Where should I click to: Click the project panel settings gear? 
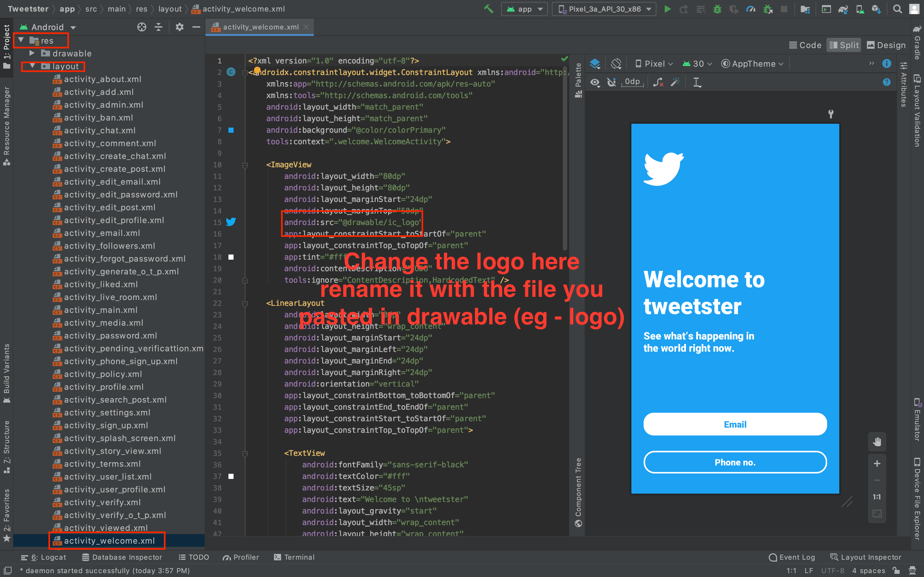click(x=179, y=27)
